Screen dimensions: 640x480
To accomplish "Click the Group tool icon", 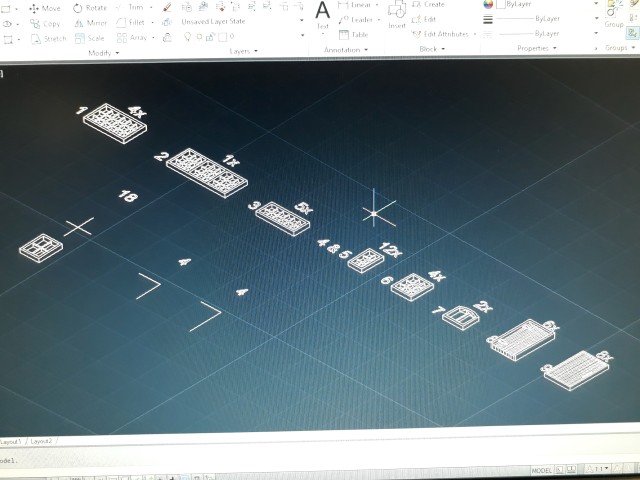I will point(613,14).
